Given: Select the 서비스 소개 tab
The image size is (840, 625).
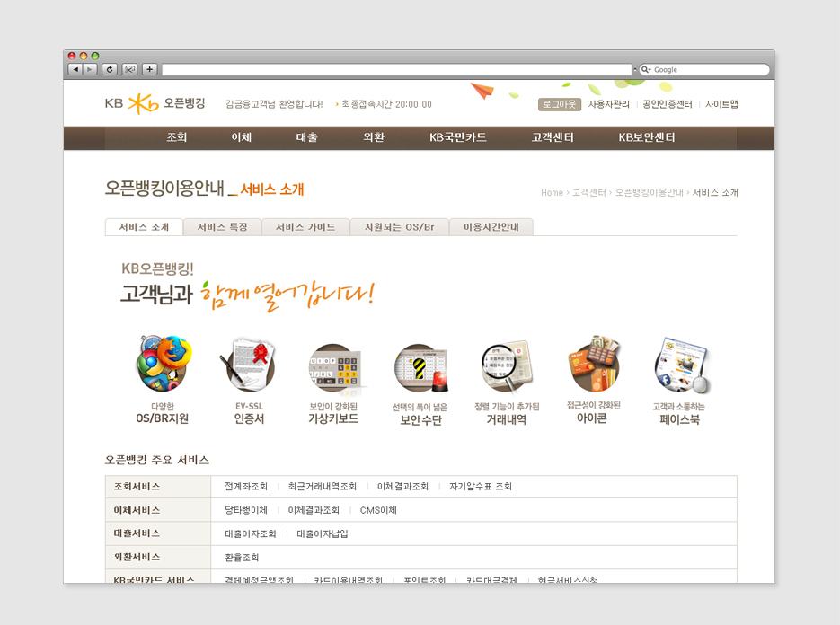Looking at the screenshot, I should (144, 227).
